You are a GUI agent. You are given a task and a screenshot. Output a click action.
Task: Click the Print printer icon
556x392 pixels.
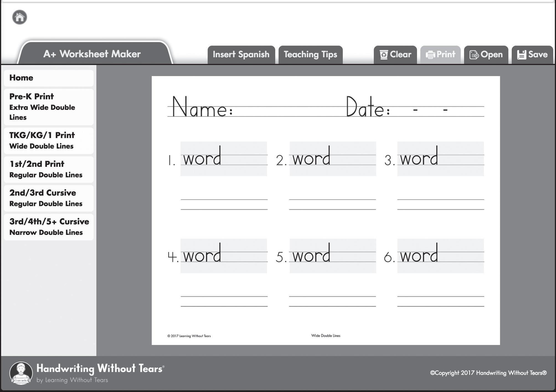[x=430, y=54]
